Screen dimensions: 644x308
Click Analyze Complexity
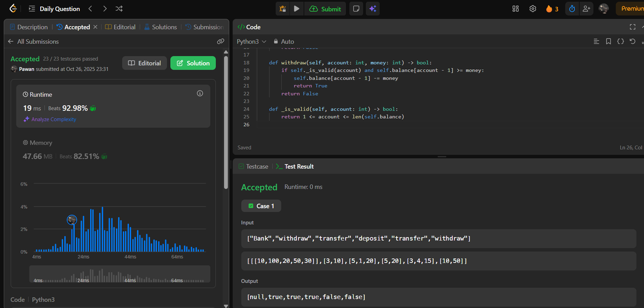click(50, 119)
